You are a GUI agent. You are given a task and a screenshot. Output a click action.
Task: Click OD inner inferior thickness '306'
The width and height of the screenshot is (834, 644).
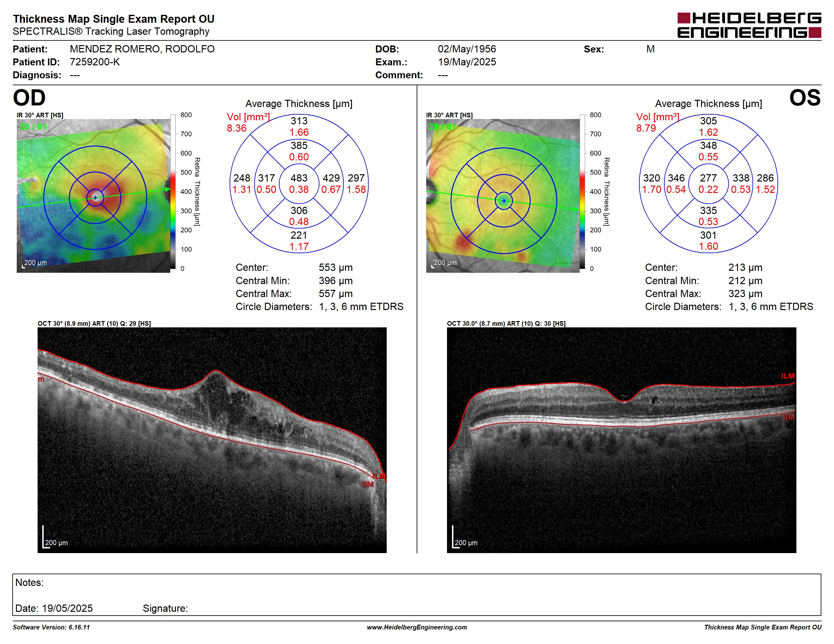[299, 211]
